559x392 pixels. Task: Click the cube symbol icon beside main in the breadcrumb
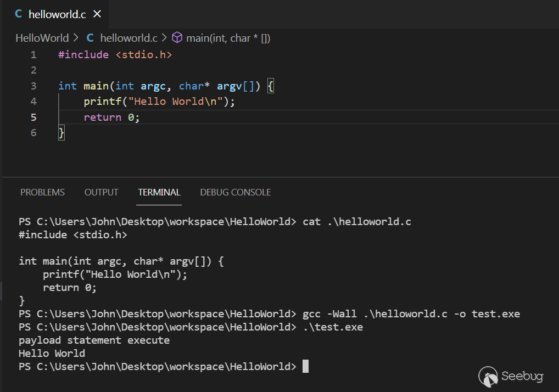[x=177, y=38]
